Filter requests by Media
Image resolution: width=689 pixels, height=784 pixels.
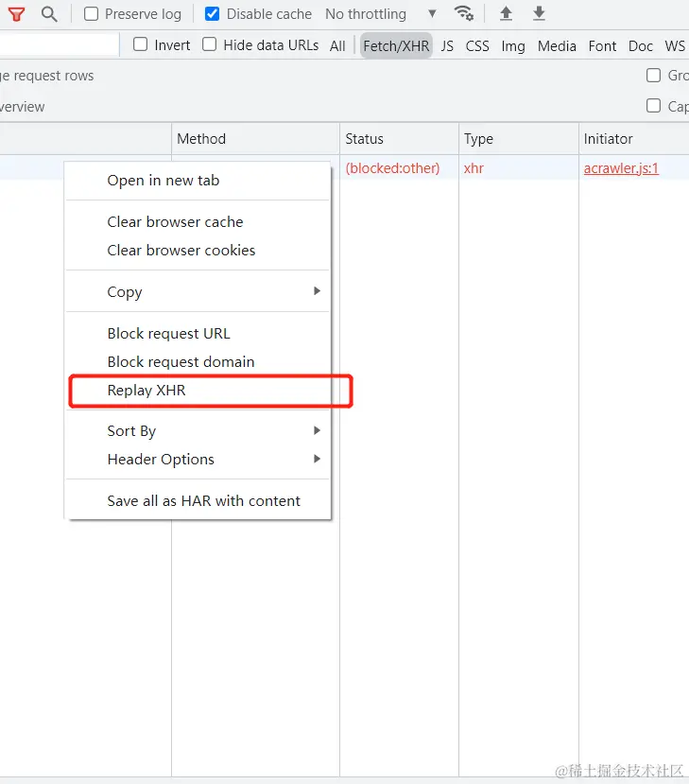click(x=557, y=46)
